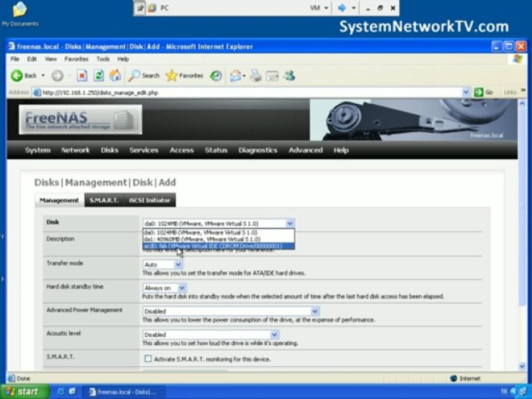Open the Back button history arrow
The width and height of the screenshot is (532, 399).
(x=43, y=75)
